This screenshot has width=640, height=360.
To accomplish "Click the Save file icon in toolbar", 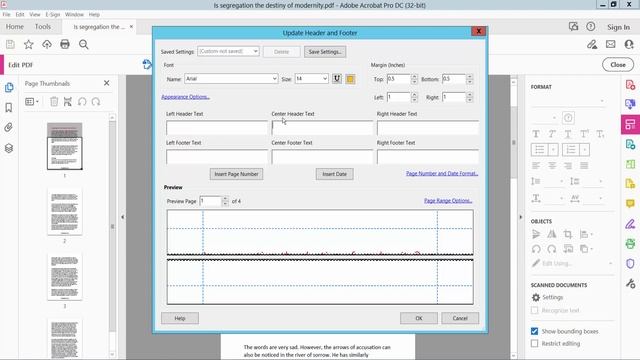I will [10, 44].
